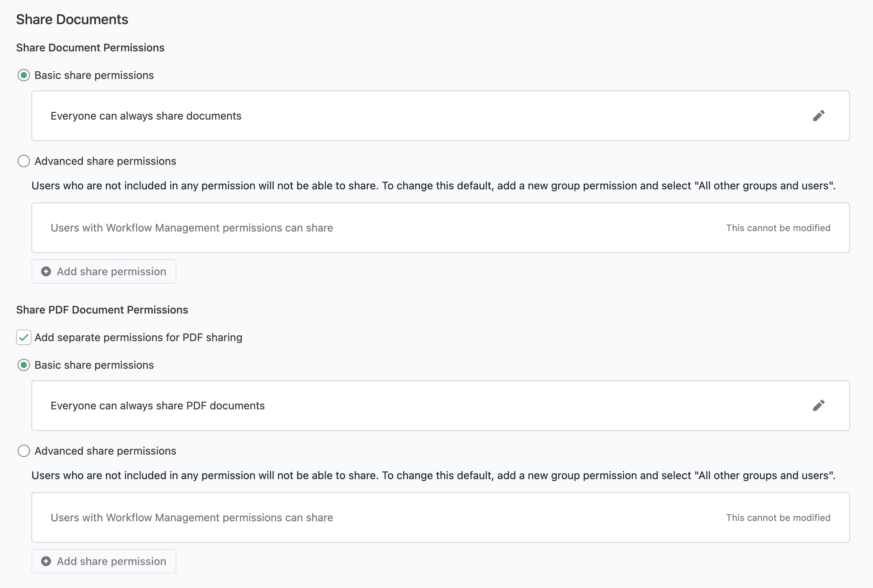
Task: Click the 'Share Documents' page heading
Action: 72,20
